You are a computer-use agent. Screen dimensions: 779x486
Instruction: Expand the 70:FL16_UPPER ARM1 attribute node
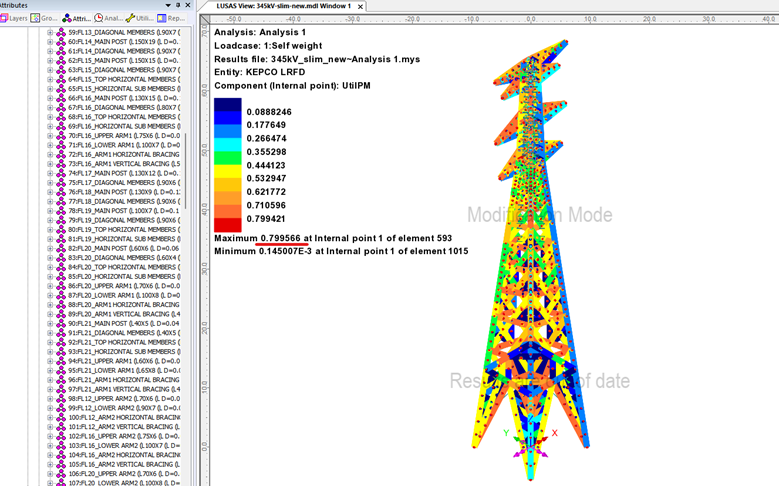(50, 135)
